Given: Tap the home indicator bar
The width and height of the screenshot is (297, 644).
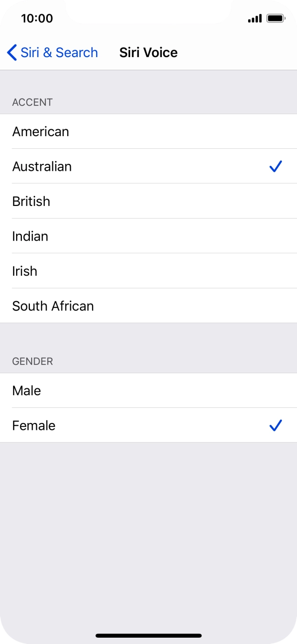Looking at the screenshot, I should click(148, 636).
